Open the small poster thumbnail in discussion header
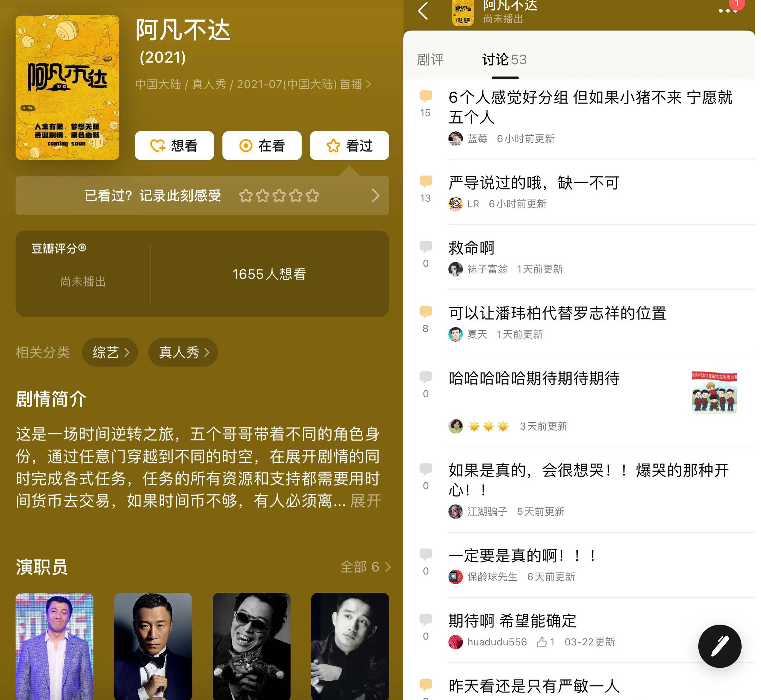The image size is (761, 700). [463, 13]
